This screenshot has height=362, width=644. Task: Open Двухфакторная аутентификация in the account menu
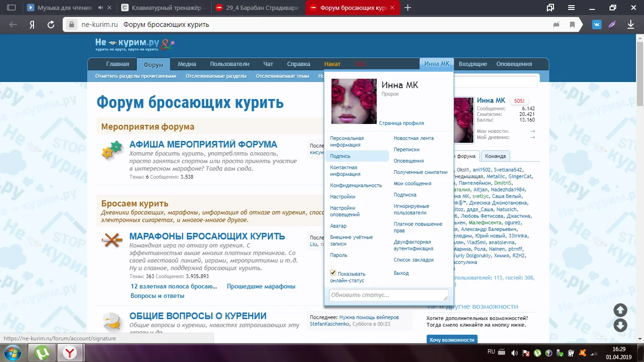click(413, 245)
